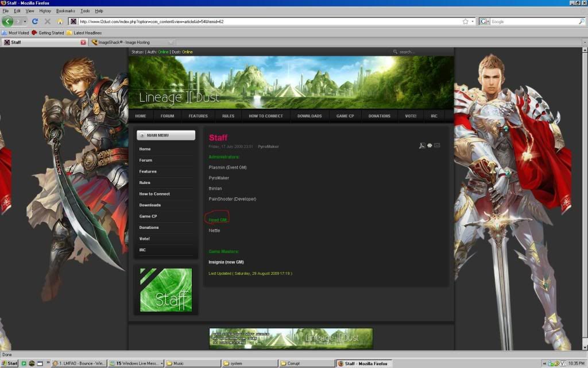Open the Music folder from the taskbar

(x=192, y=363)
